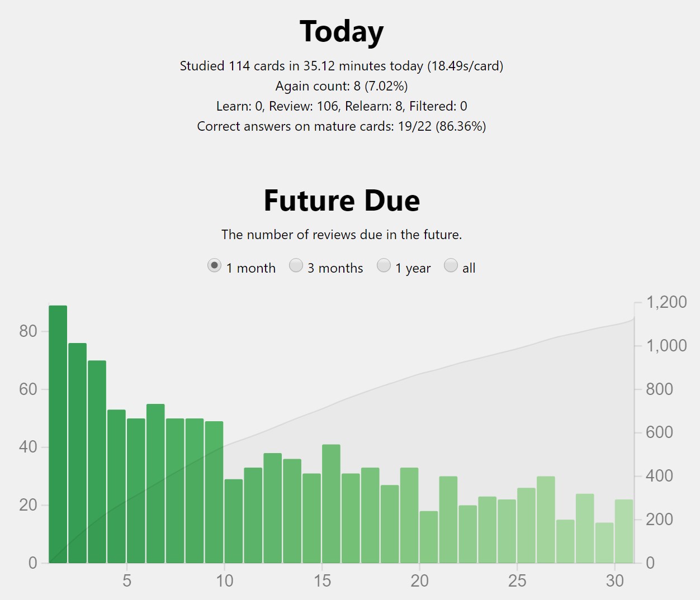Screen dimensions: 700x600
Task: Click the third bar in Future Due chart
Action: point(97,461)
